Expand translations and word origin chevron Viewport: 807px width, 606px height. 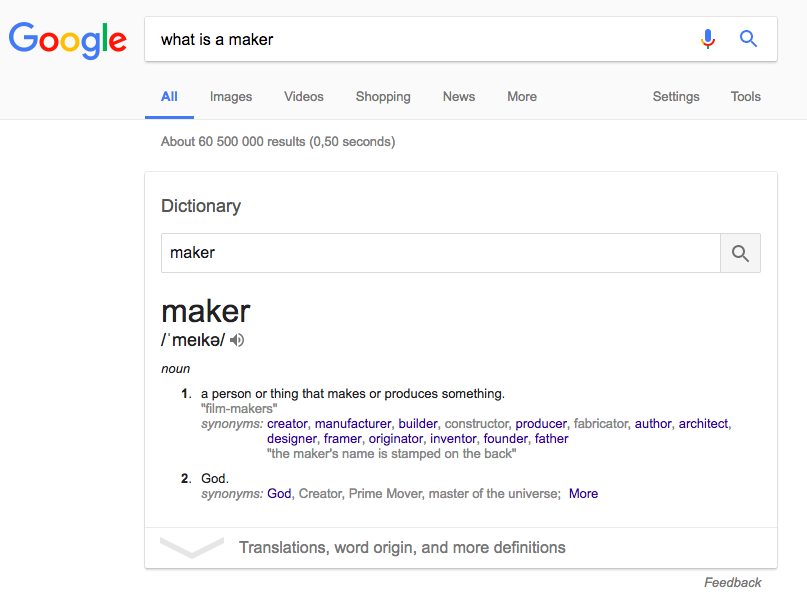[192, 547]
